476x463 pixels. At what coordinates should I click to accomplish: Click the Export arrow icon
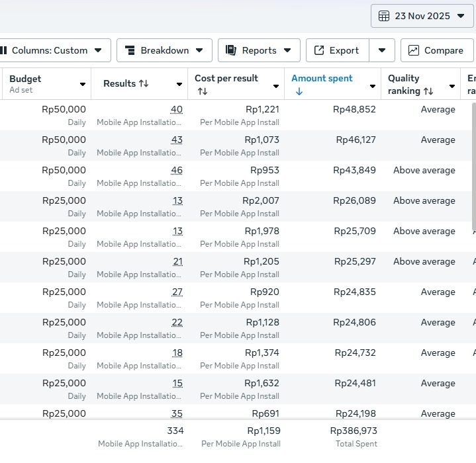319,50
